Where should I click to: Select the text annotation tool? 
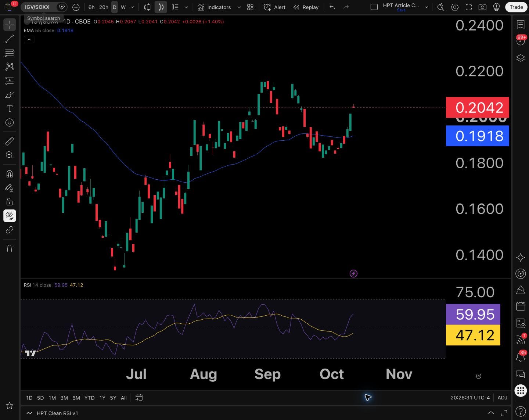(10, 109)
